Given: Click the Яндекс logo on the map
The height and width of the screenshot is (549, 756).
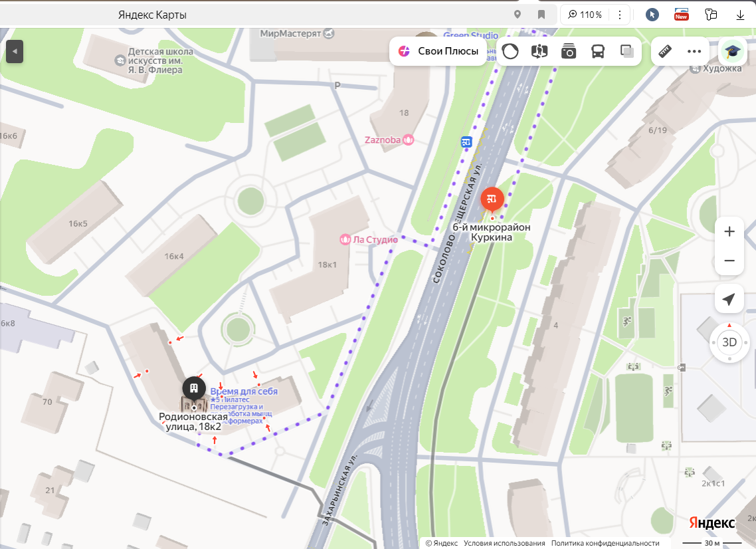Looking at the screenshot, I should pyautogui.click(x=711, y=523).
